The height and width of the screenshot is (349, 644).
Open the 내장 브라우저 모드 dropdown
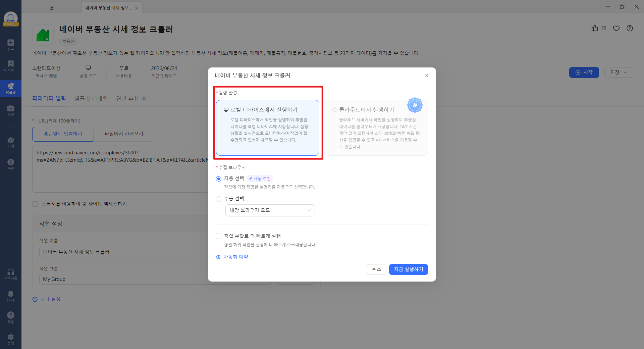click(x=270, y=210)
